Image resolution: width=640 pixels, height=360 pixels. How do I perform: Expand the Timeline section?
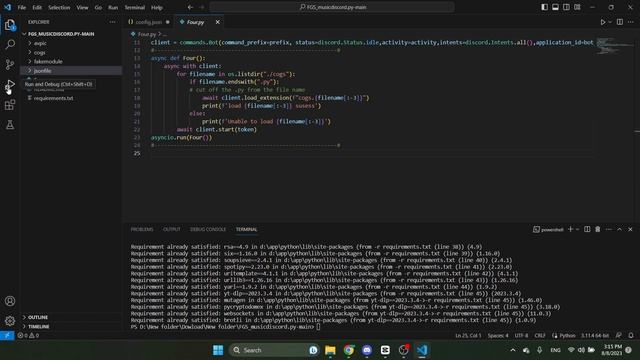[x=38, y=327]
